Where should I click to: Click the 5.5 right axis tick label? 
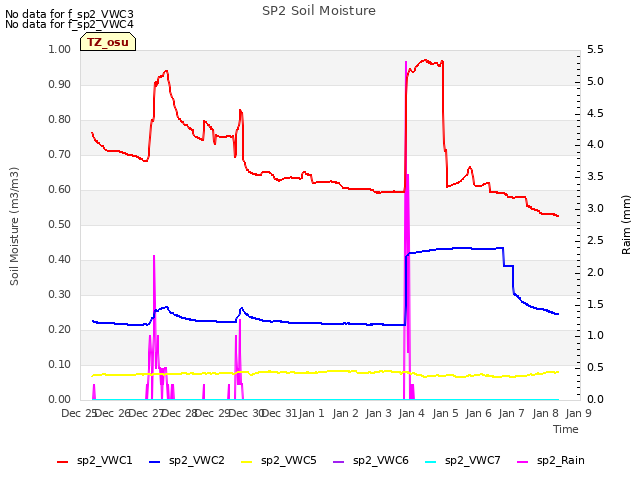(x=595, y=49)
